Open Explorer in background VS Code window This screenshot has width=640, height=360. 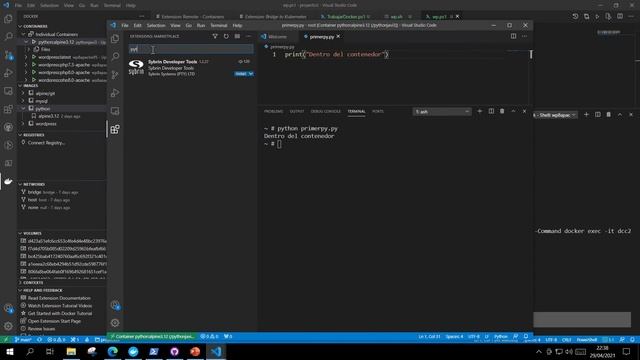coord(8,19)
